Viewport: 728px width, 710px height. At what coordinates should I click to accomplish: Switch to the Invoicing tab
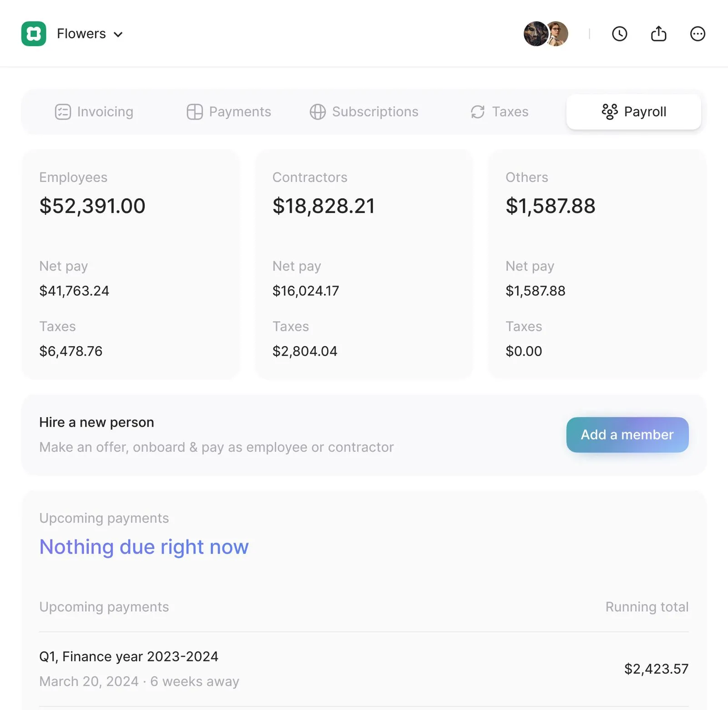pos(94,112)
